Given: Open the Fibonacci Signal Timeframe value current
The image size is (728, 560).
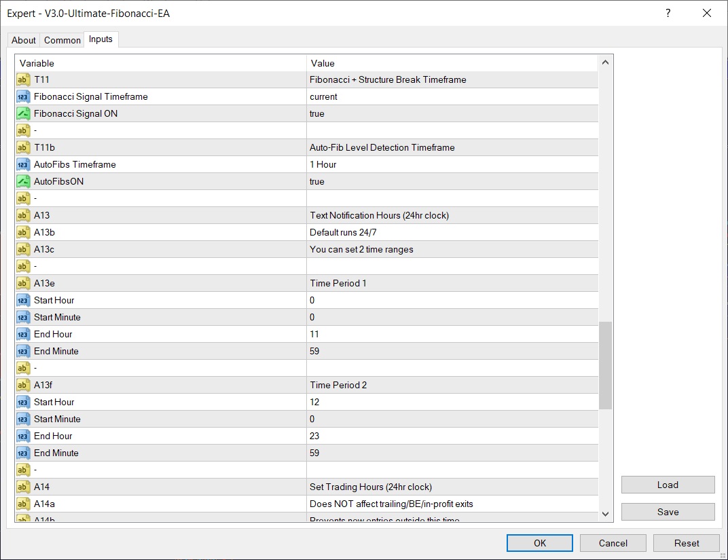Looking at the screenshot, I should [452, 96].
